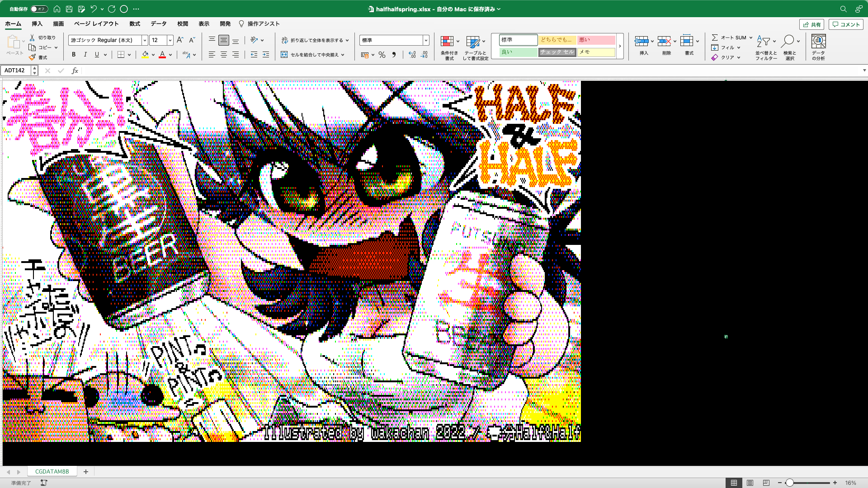Screen dimensions: 868x488
Task: Open the データ ribbon tab
Action: click(x=159, y=23)
